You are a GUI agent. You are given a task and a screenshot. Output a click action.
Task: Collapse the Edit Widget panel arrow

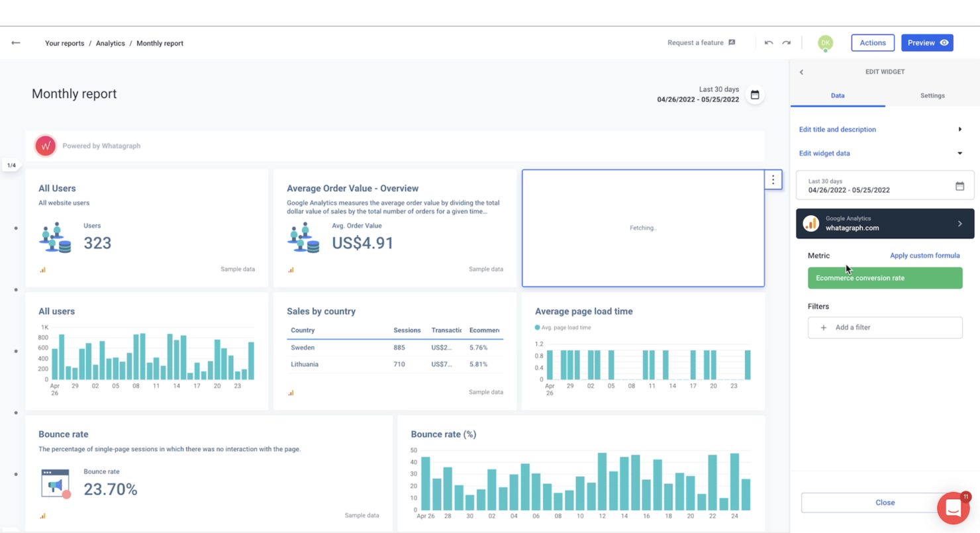[801, 72]
